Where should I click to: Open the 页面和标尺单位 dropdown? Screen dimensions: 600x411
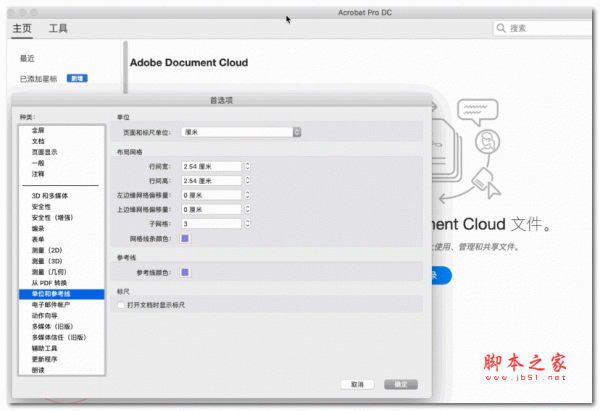[x=241, y=132]
